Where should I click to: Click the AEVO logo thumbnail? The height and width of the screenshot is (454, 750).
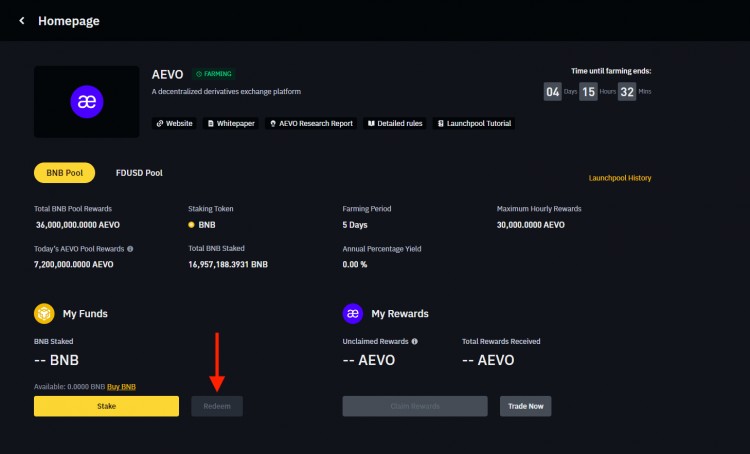(87, 102)
